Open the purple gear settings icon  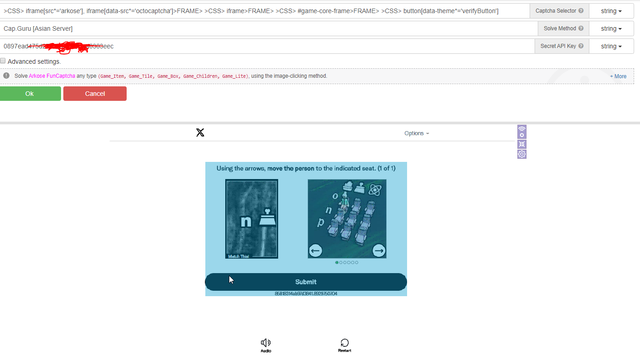pos(522,154)
